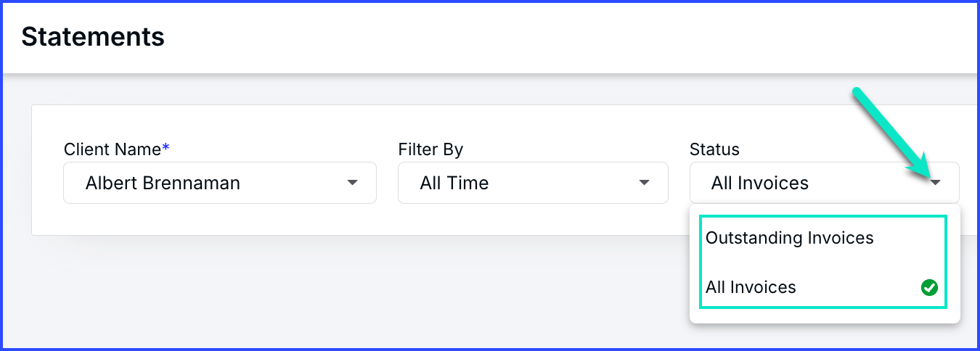The image size is (980, 351).
Task: Open the Filter By dropdown
Action: point(533,183)
